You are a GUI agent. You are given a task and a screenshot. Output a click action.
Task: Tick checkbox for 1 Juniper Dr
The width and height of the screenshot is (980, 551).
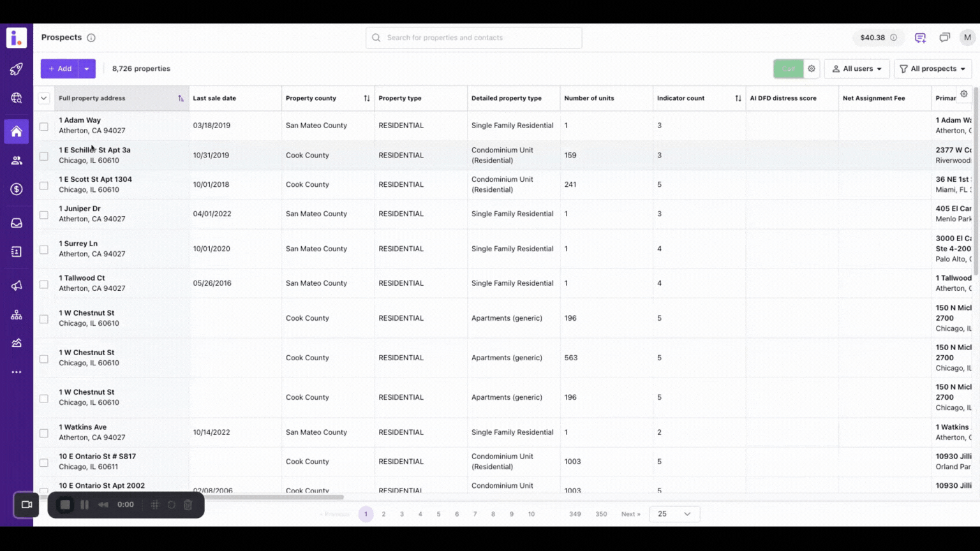pos(44,215)
